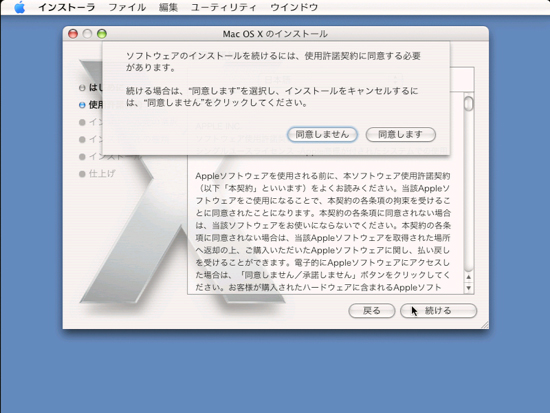The image size is (550, 413).
Task: Click the green zoom window button
Action: 102,34
